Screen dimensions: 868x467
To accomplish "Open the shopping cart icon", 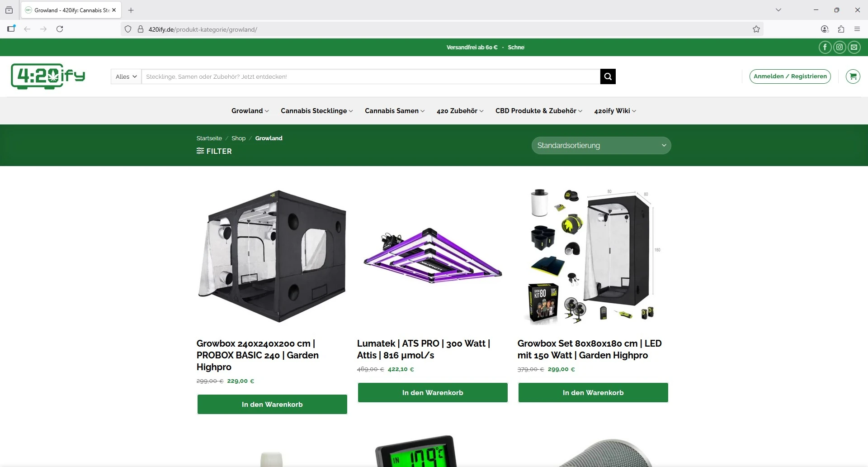I will click(x=853, y=76).
